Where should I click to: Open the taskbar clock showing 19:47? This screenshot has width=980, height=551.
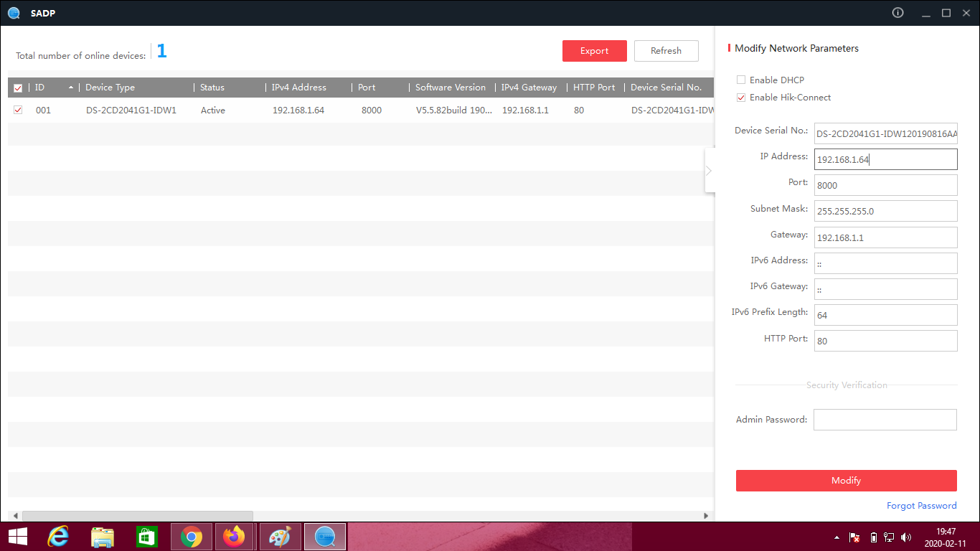(x=946, y=537)
